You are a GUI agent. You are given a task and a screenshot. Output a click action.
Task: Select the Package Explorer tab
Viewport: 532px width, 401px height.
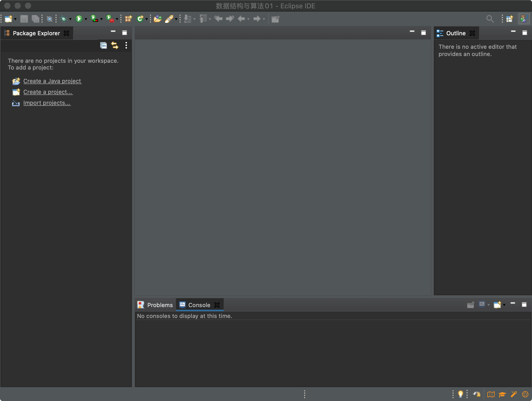click(x=36, y=33)
